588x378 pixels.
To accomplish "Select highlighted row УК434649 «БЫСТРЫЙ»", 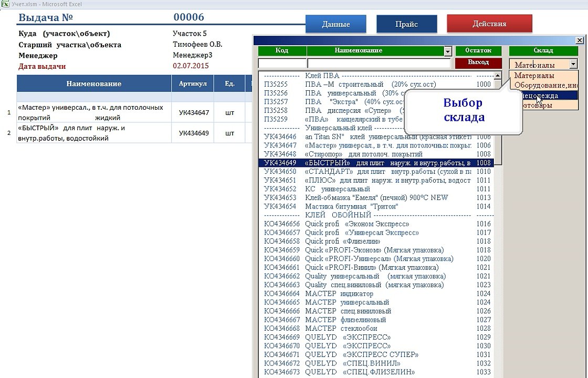I will point(376,163).
